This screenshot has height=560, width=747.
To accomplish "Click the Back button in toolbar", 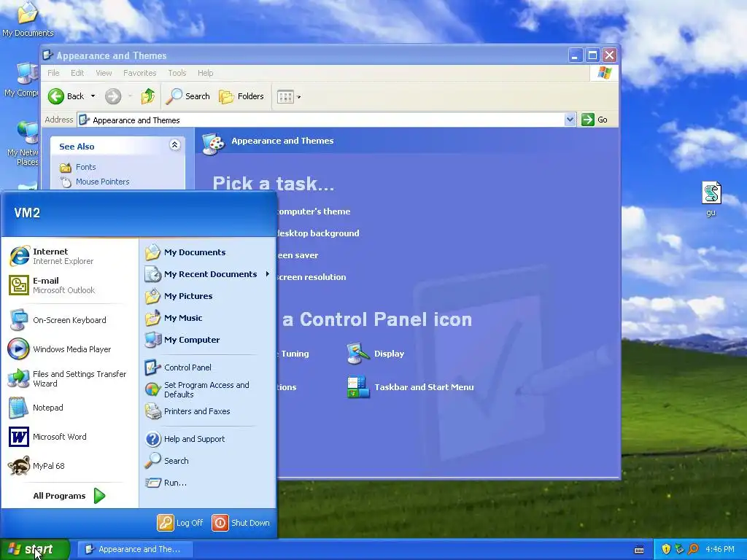I will point(66,96).
